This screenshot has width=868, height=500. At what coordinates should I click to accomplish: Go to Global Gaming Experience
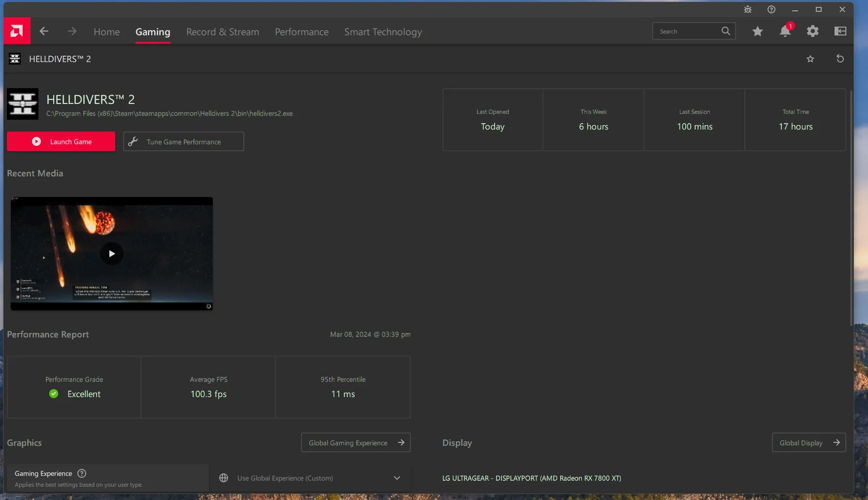pyautogui.click(x=356, y=442)
